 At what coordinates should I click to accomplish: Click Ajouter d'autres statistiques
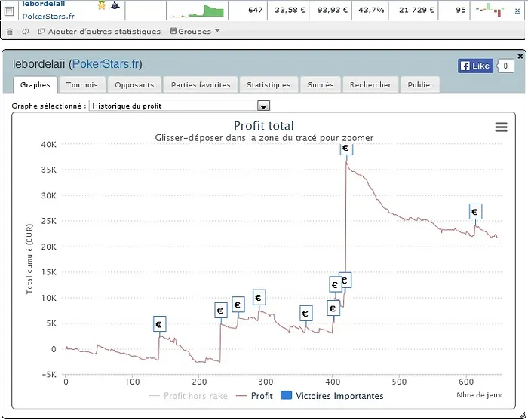pos(99,32)
